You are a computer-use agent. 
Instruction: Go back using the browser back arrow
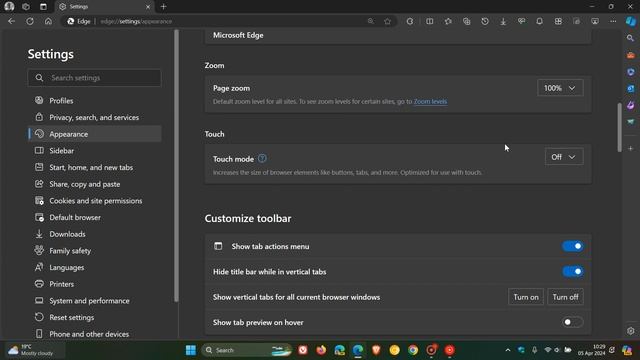[x=11, y=21]
